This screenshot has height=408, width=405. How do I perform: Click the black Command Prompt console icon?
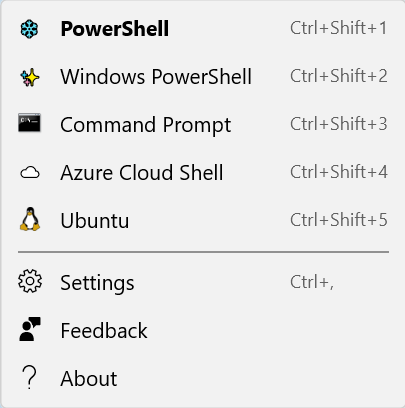29,123
